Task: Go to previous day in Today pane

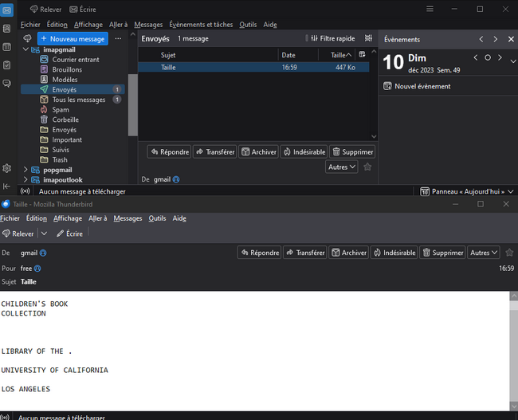Action: point(476,58)
